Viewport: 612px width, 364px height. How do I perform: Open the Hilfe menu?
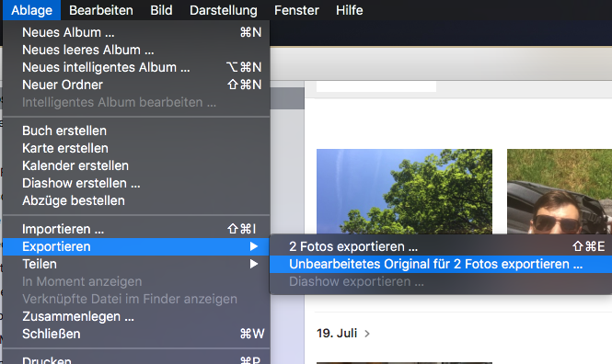pos(350,10)
